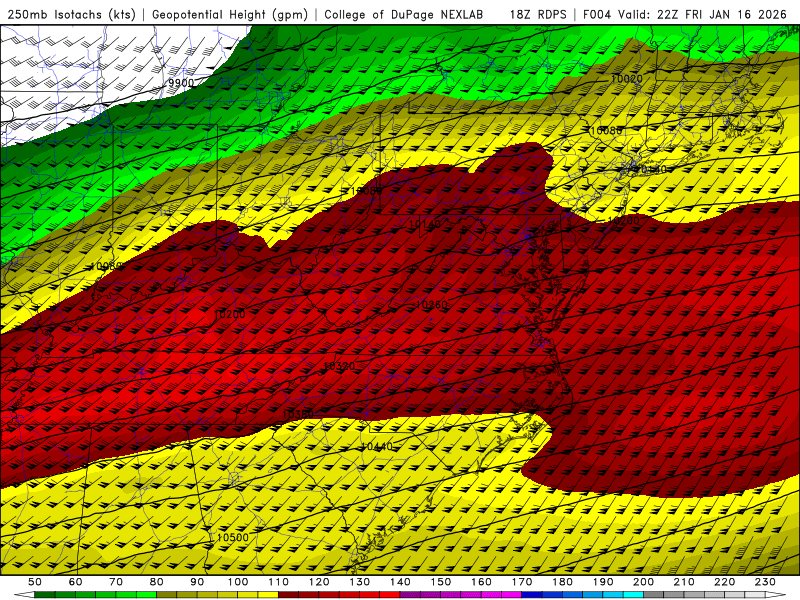Viewport: 800px width, 600px height.
Task: Click the 50 value on the color scale
Action: (x=35, y=582)
